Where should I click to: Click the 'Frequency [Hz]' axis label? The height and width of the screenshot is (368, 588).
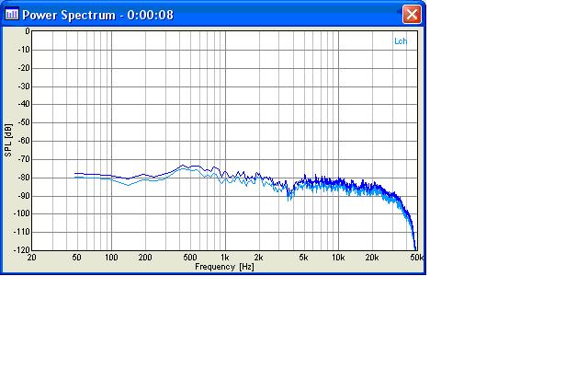pyautogui.click(x=224, y=267)
